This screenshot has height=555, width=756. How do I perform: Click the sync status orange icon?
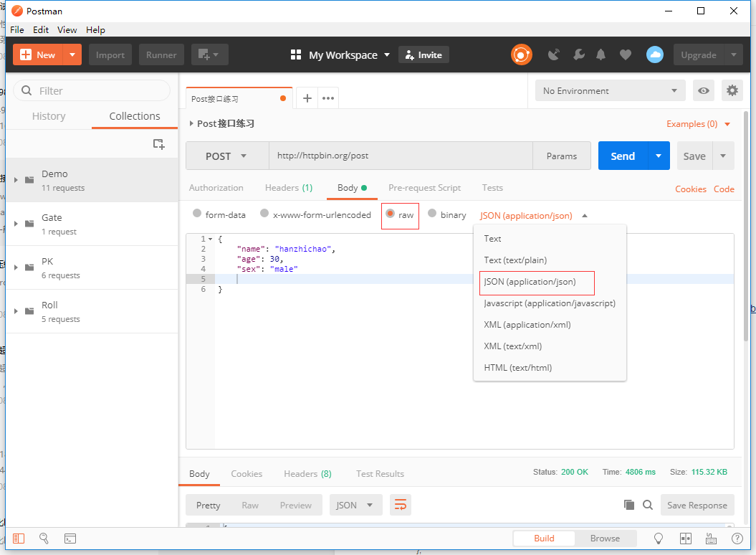click(521, 54)
